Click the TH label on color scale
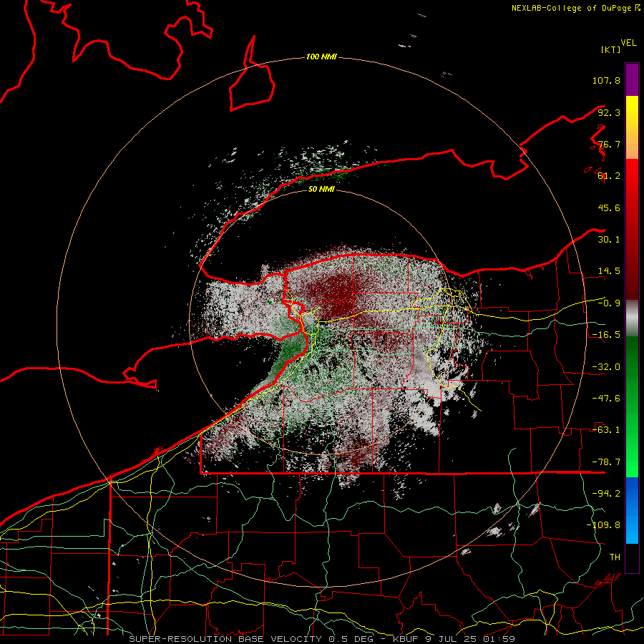This screenshot has height=644, width=644. pos(615,557)
